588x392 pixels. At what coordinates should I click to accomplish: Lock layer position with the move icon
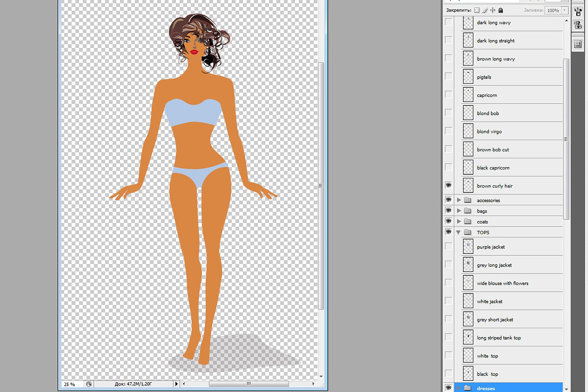[x=493, y=10]
